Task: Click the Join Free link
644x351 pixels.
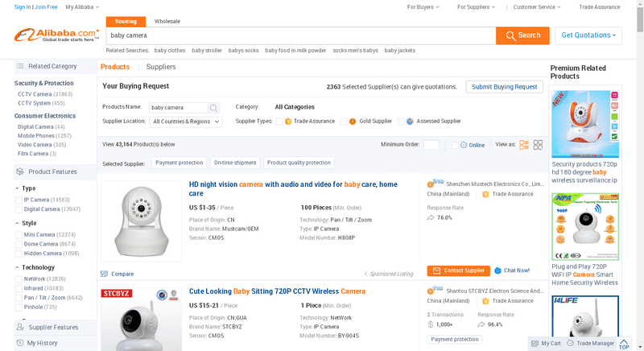Action: pos(46,7)
